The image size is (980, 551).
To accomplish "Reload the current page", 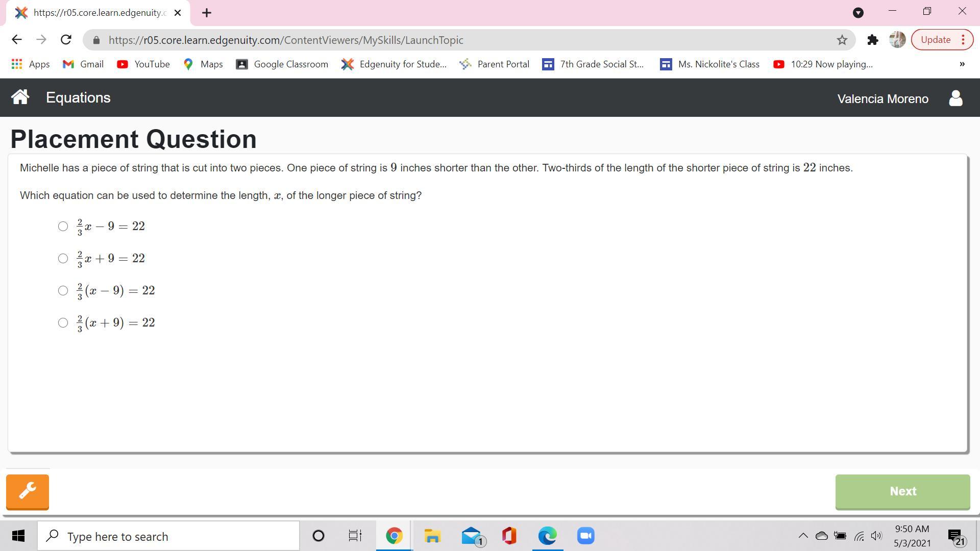I will (x=66, y=40).
